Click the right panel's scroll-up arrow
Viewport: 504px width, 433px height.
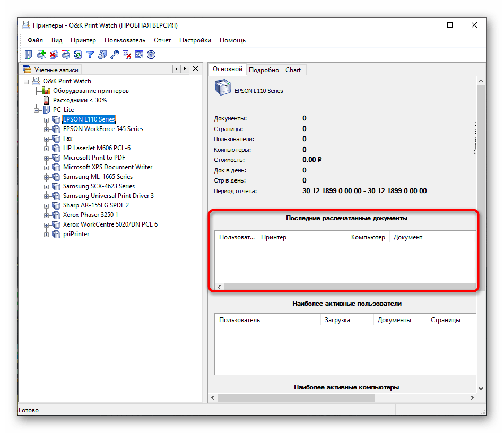coord(481,81)
